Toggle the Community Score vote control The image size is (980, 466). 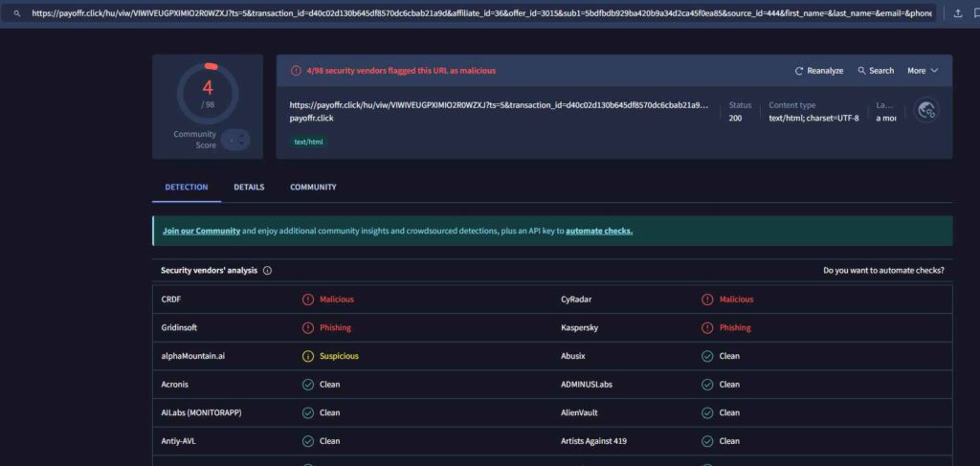pos(235,140)
